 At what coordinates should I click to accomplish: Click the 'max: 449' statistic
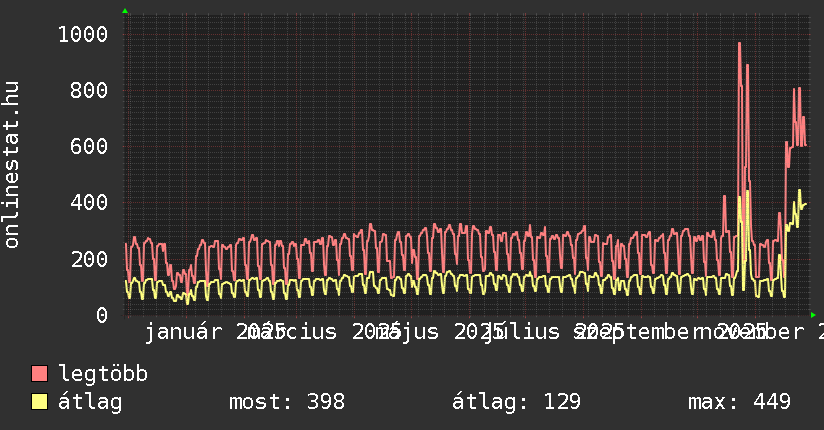pos(739,402)
